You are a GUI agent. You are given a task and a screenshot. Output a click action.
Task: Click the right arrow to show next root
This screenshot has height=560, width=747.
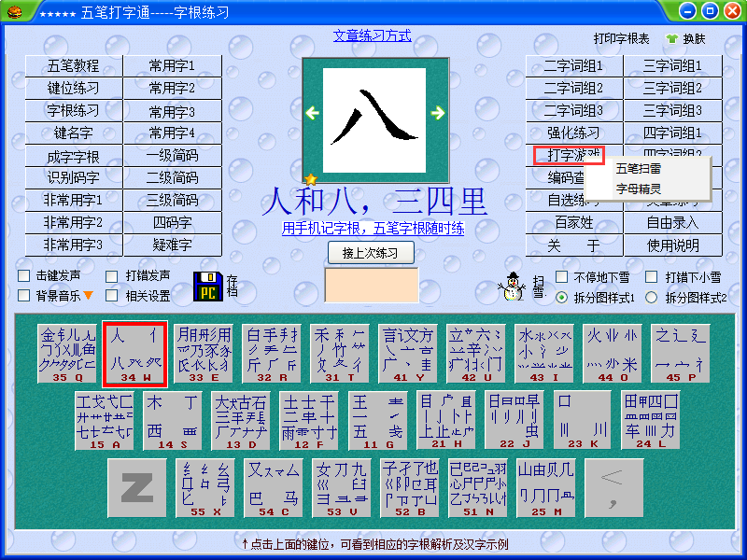[439, 112]
